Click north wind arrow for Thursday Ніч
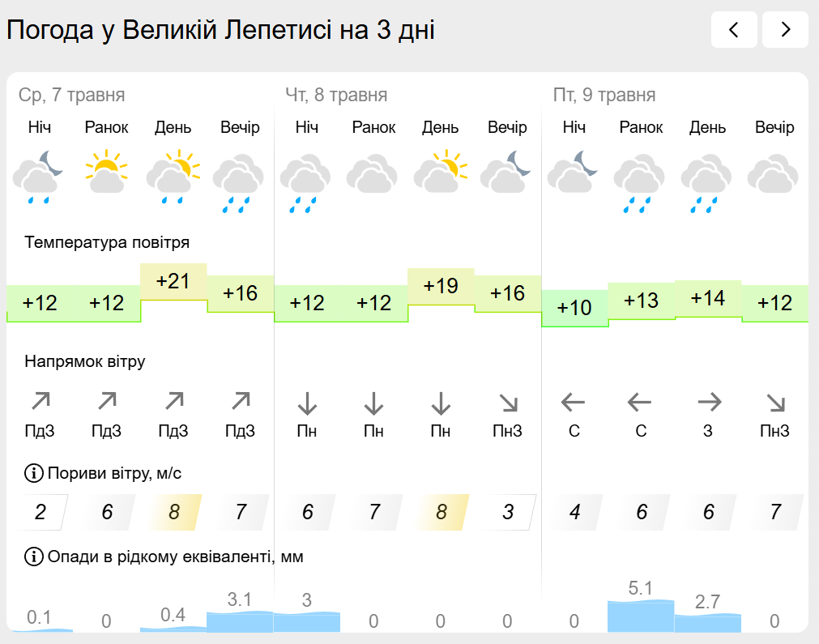Screen dimensions: 819x644 click(x=307, y=403)
